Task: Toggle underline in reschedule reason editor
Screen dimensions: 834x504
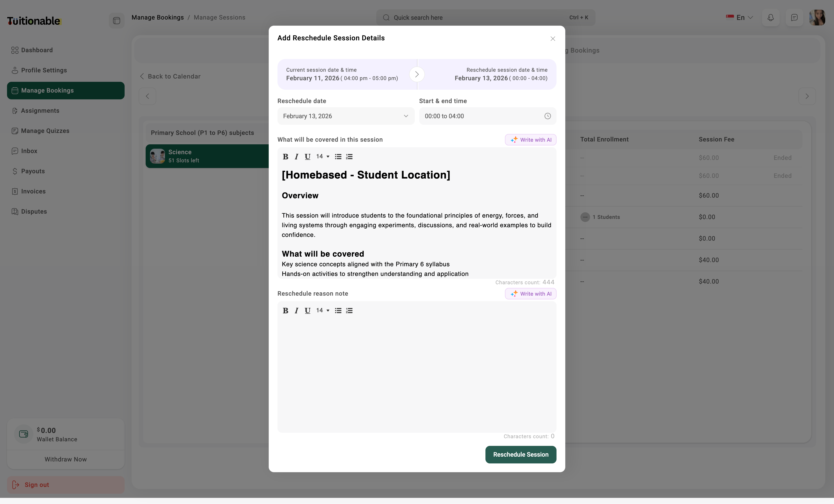Action: click(x=307, y=311)
